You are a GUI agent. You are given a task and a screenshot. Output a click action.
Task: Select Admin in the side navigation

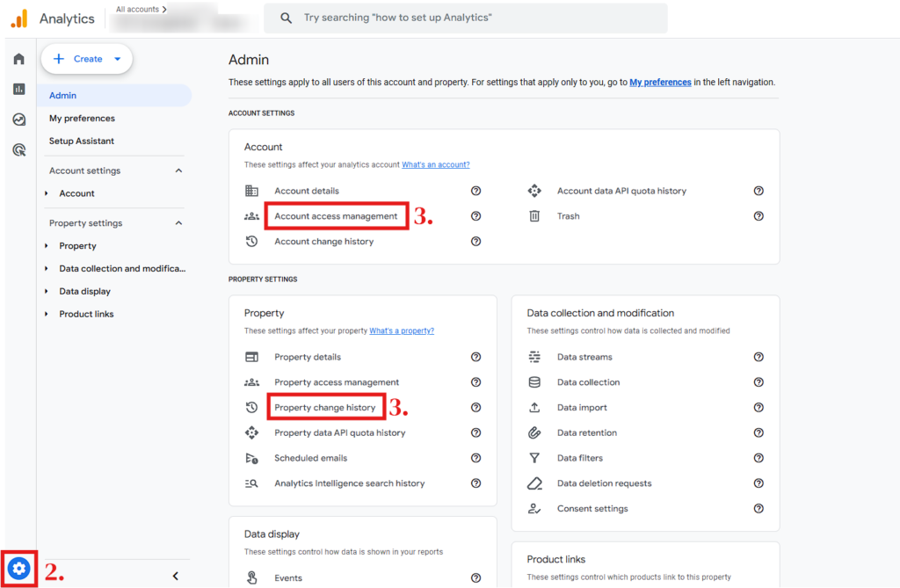pyautogui.click(x=113, y=95)
